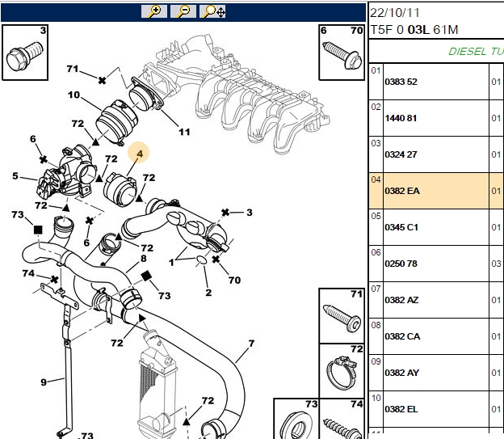Select part number 0345 C1 row
This screenshot has width=504, height=439.
436,227
